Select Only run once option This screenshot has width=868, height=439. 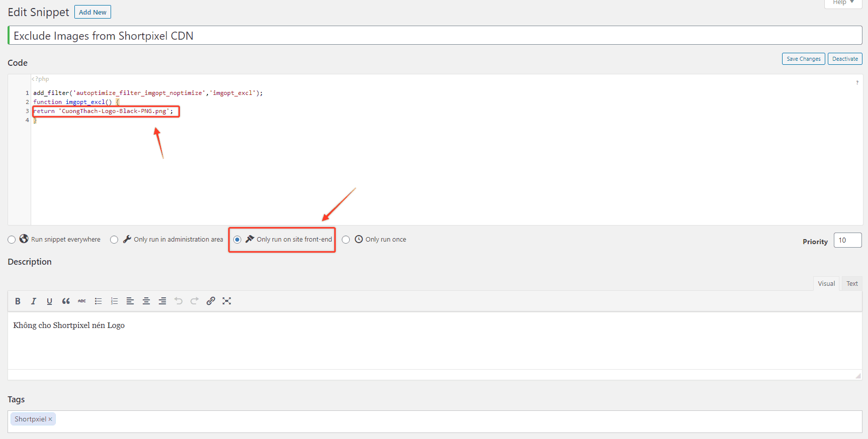click(346, 240)
